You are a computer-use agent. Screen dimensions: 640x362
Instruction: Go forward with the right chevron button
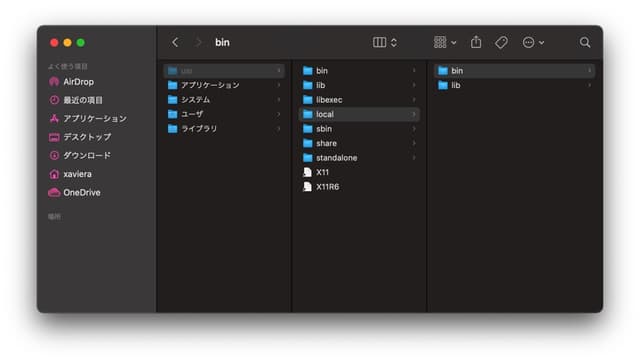pos(198,42)
